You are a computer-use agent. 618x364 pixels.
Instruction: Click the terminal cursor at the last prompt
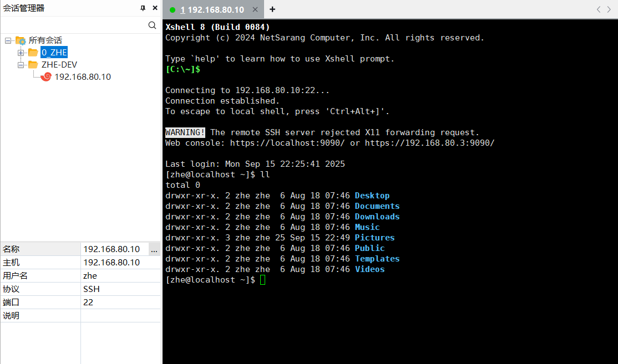tap(263, 280)
